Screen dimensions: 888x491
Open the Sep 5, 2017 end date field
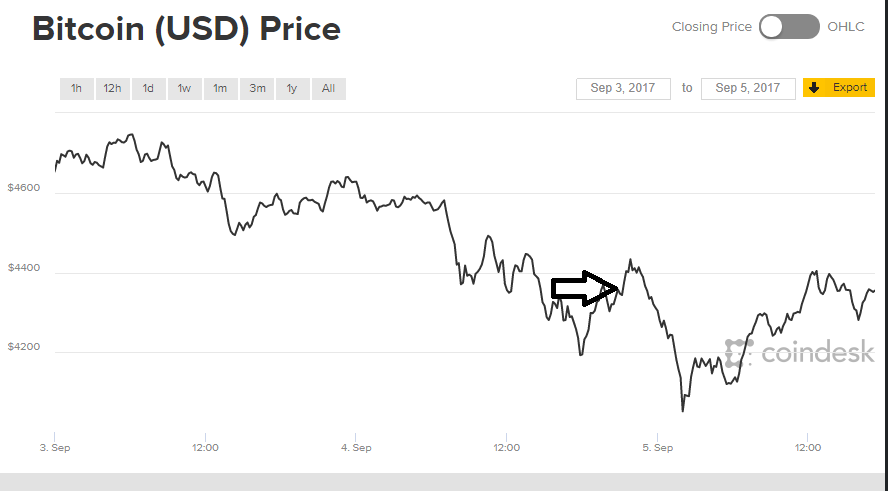tap(748, 88)
